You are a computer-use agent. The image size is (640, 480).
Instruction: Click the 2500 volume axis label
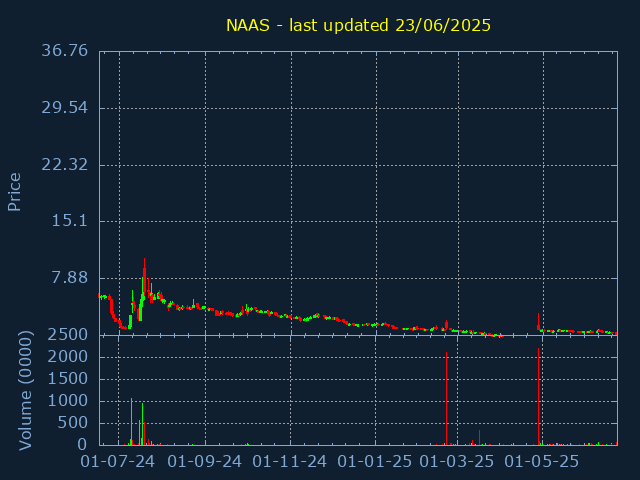coord(68,335)
